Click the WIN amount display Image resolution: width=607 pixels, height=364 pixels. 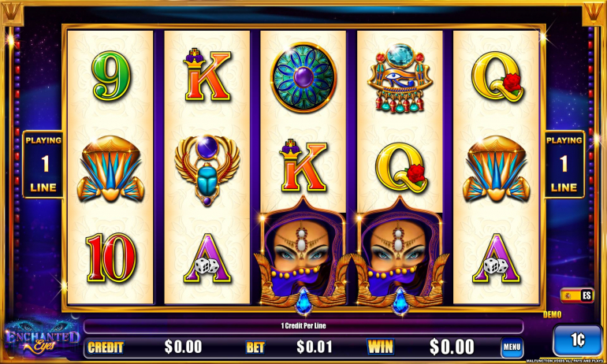(452, 346)
